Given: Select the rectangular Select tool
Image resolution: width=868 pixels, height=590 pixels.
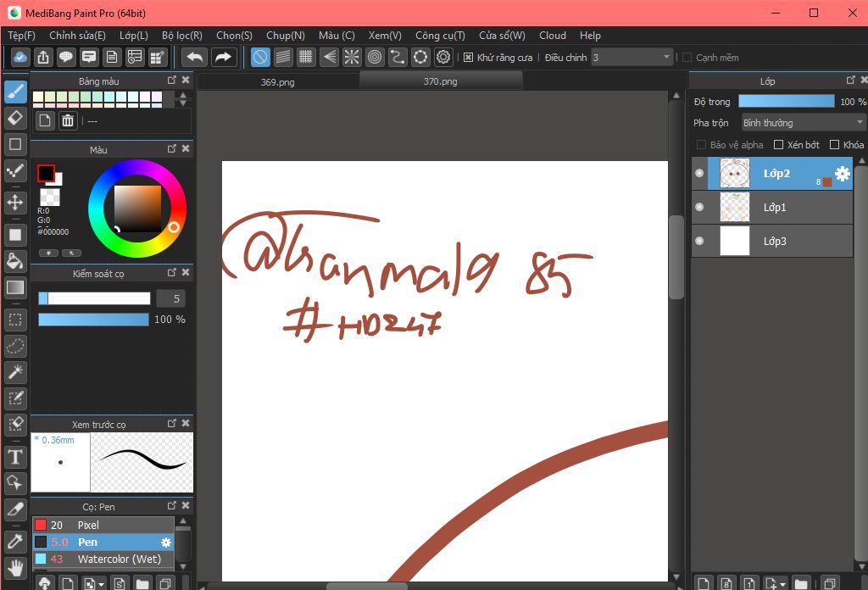Looking at the screenshot, I should coord(15,320).
